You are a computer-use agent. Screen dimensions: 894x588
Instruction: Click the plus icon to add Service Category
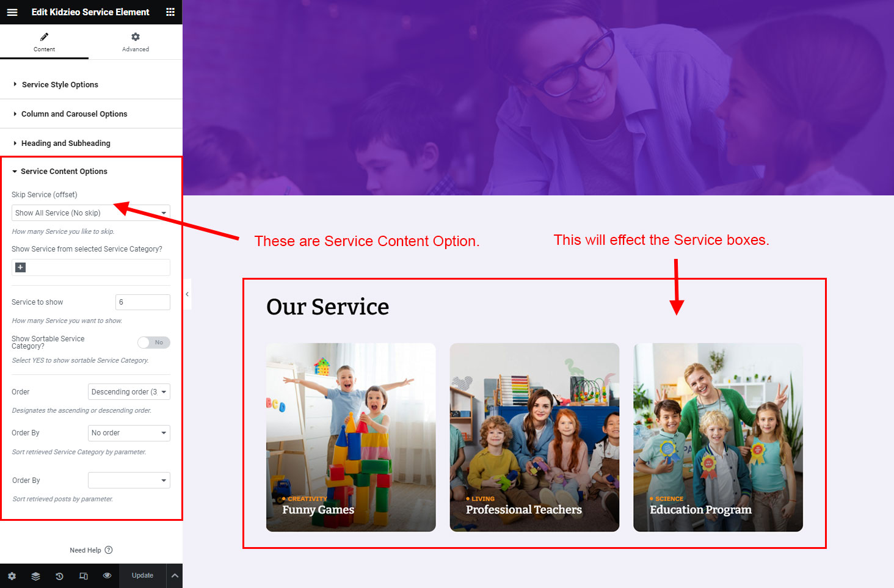click(x=20, y=267)
